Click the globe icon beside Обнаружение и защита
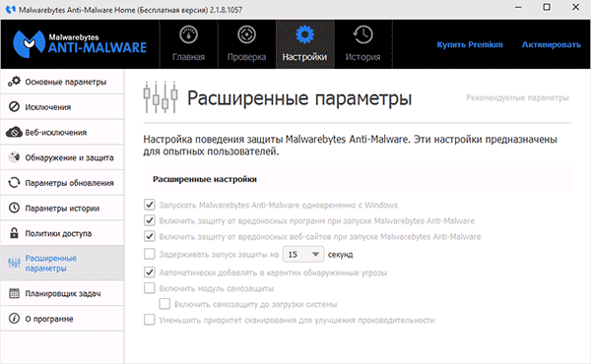Screen dimensions: 591x364 [x=14, y=157]
